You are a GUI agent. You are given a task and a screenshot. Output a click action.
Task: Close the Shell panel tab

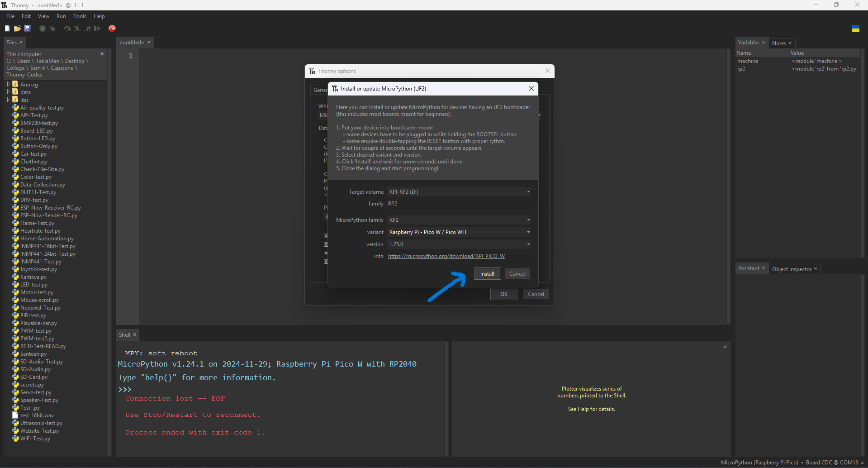point(134,334)
